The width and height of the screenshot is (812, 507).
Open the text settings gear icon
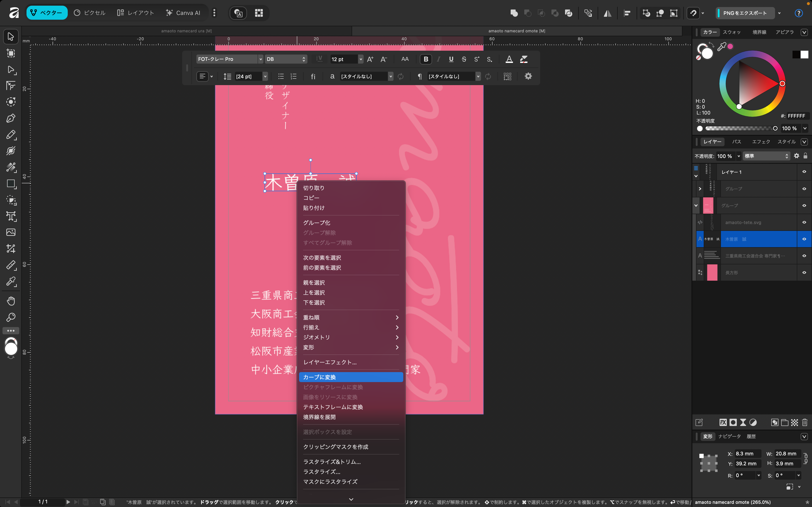(528, 77)
